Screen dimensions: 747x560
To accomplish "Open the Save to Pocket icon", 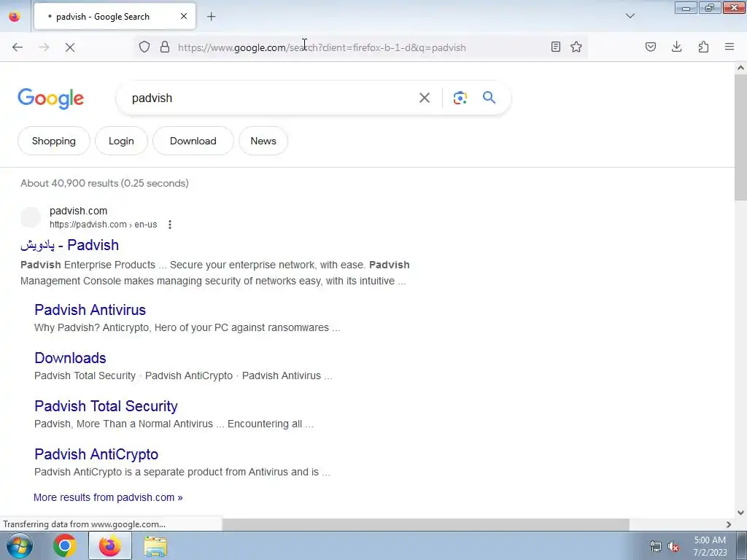I will pos(651,47).
